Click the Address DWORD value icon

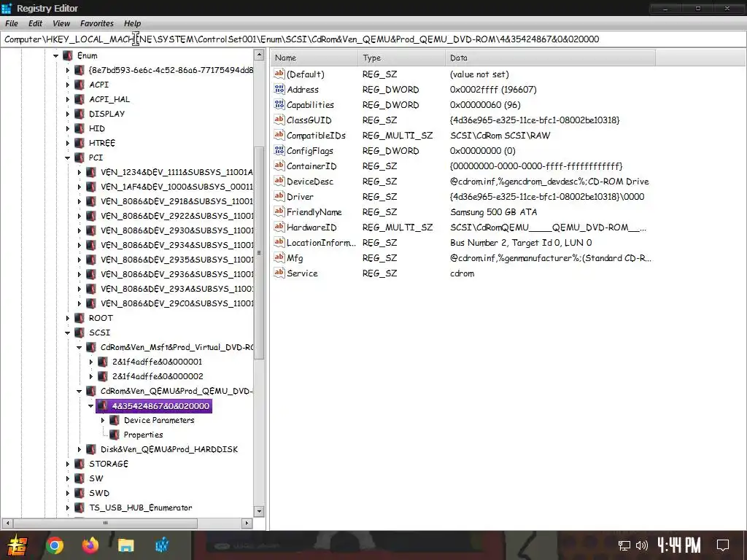click(279, 89)
